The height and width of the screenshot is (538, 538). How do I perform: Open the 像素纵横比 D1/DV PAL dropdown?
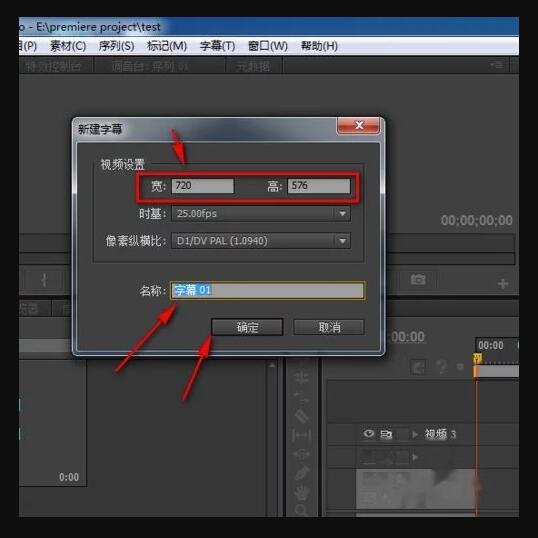(x=261, y=241)
